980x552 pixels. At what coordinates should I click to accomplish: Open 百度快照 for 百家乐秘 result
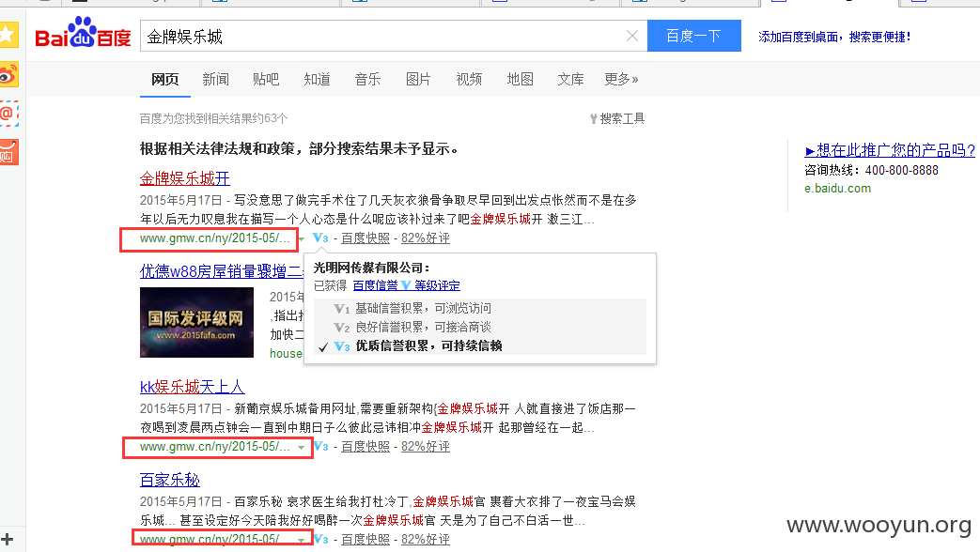[366, 539]
